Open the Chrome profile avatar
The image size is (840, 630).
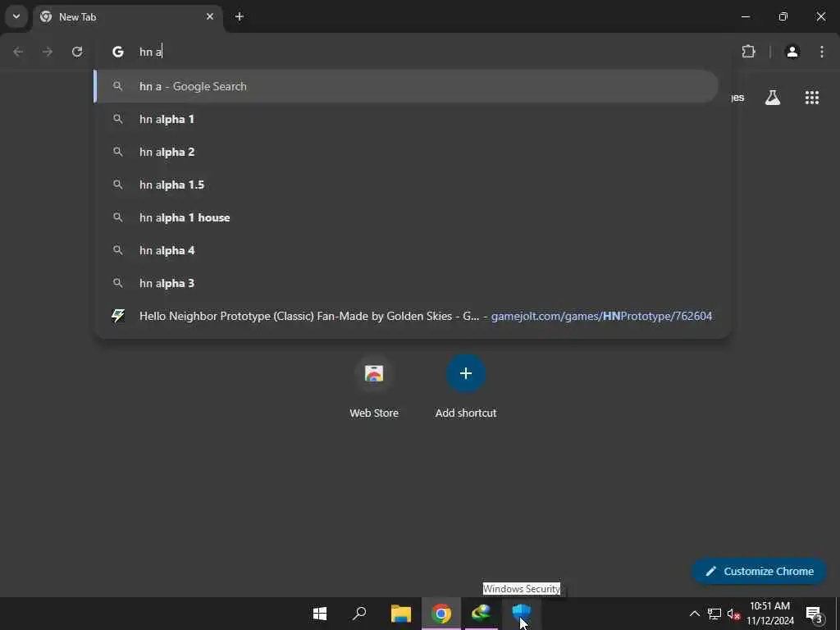(x=792, y=52)
